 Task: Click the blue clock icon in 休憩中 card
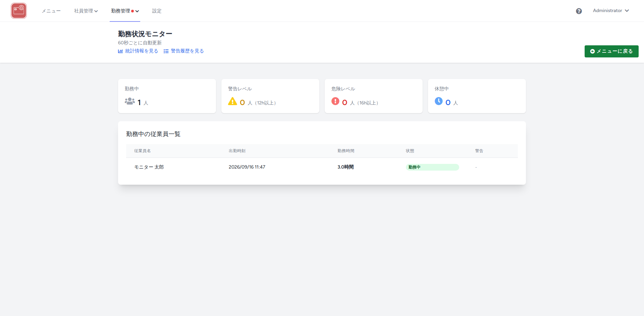[x=439, y=101]
